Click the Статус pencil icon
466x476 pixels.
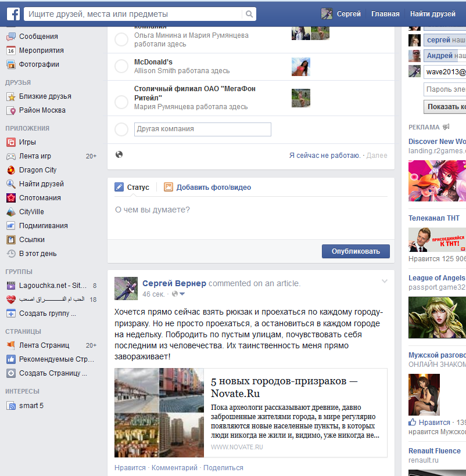pos(119,187)
